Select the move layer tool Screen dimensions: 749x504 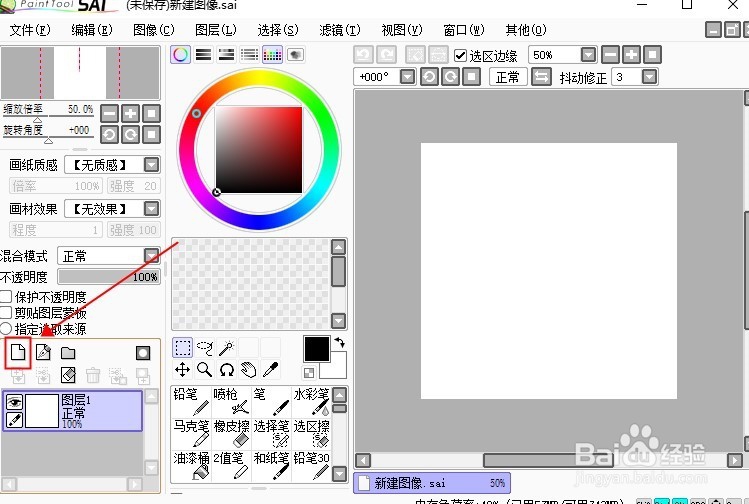click(182, 369)
